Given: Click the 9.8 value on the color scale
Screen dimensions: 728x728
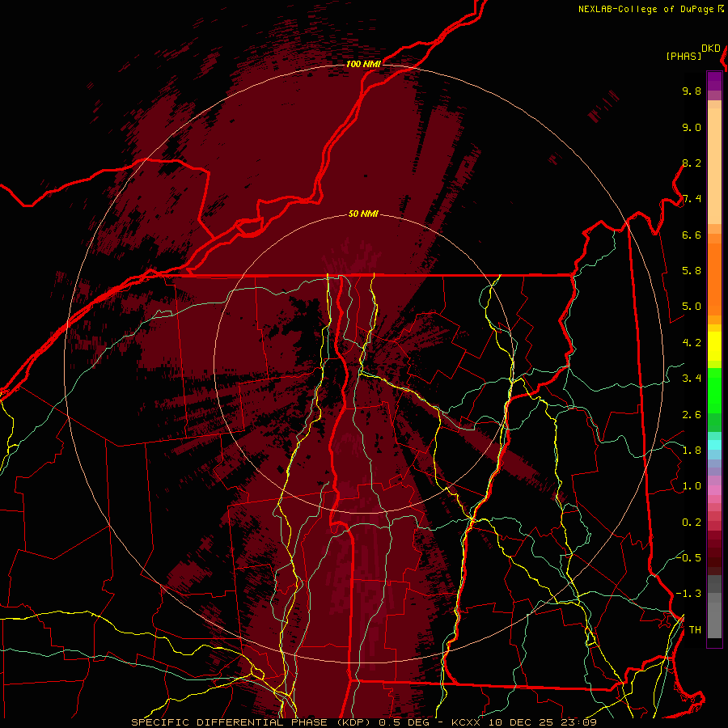Looking at the screenshot, I should tap(692, 91).
